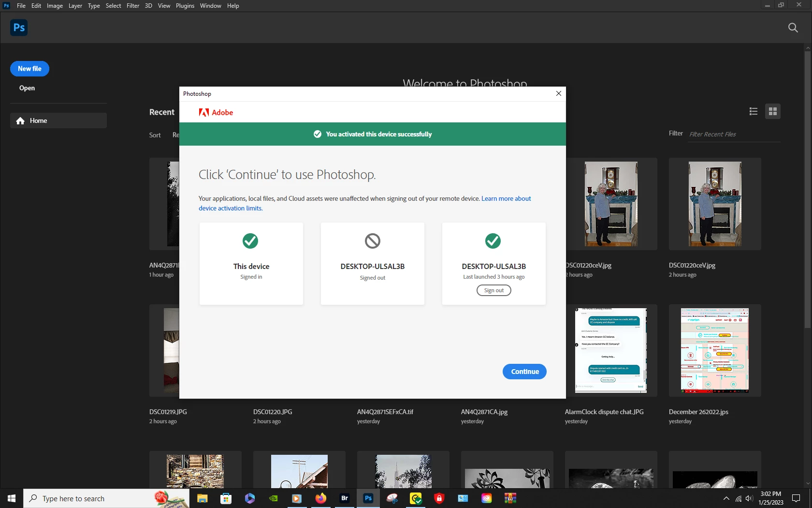Open the Image menu

55,6
